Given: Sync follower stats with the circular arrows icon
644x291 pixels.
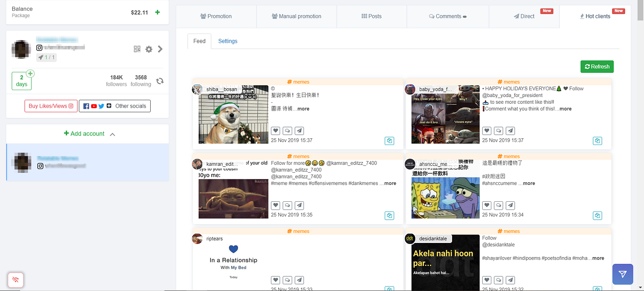Looking at the screenshot, I should [x=159, y=81].
